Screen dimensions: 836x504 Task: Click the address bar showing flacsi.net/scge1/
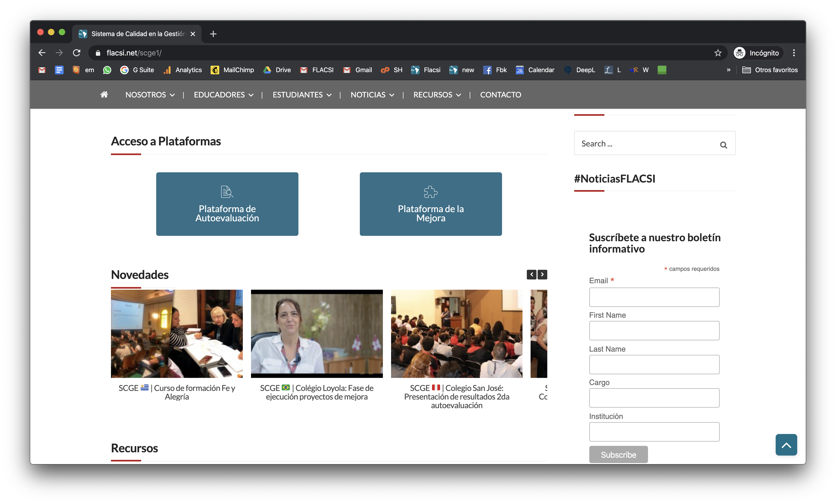407,52
